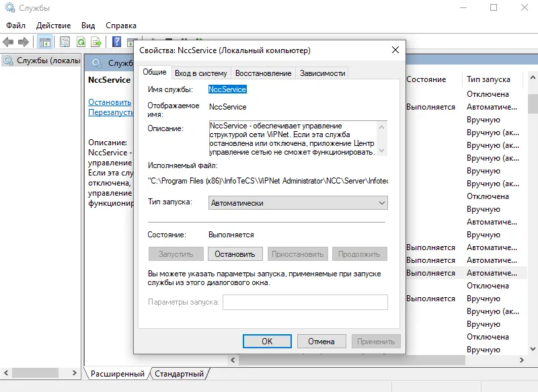Screen dimensions: 538x392
Task: Click the Отмена button
Action: [321, 342]
